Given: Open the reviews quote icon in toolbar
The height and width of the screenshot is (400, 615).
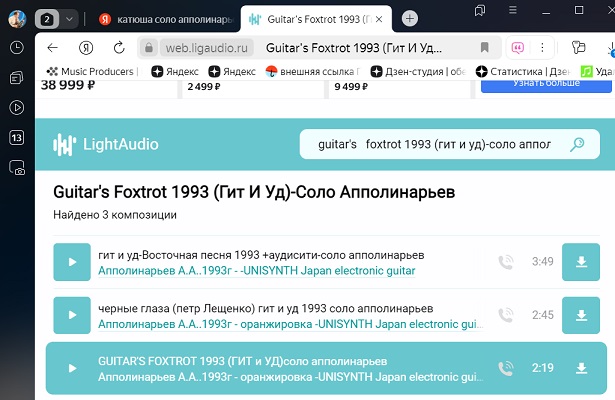Looking at the screenshot, I should [x=518, y=48].
